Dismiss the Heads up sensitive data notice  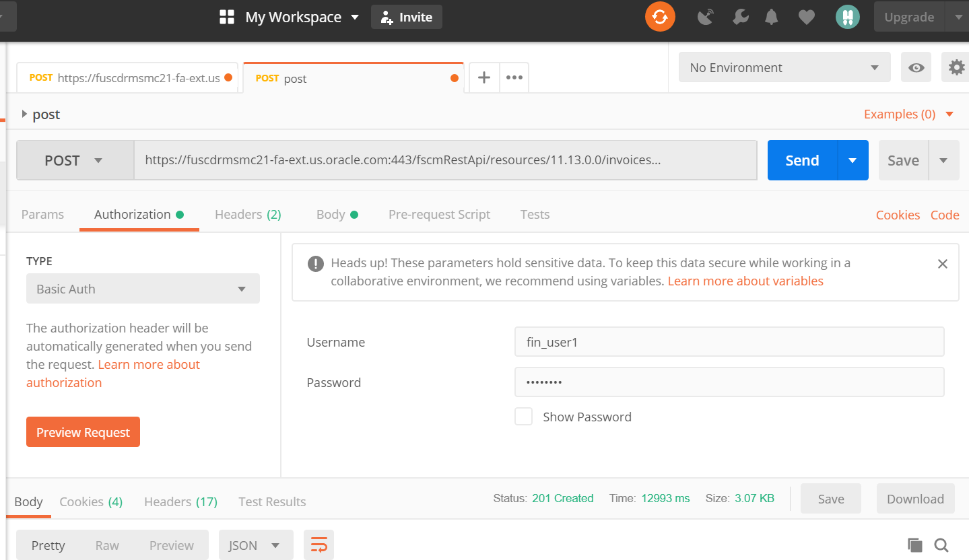click(943, 264)
